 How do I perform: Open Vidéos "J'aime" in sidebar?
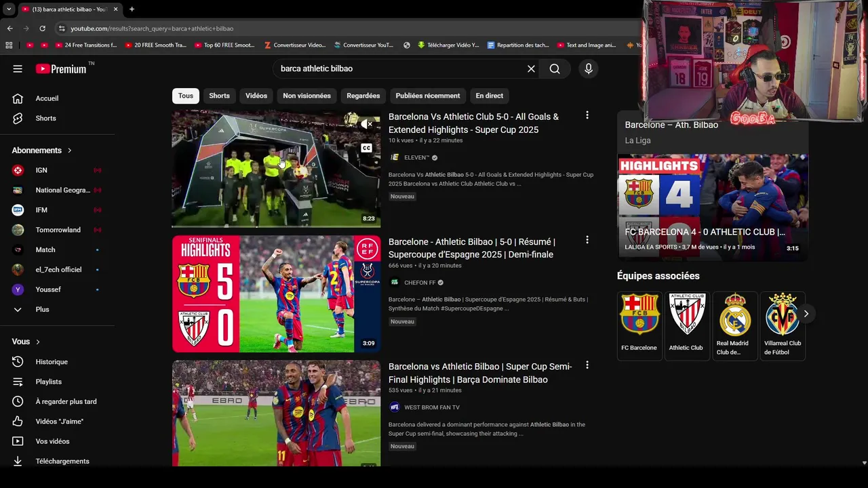click(58, 422)
